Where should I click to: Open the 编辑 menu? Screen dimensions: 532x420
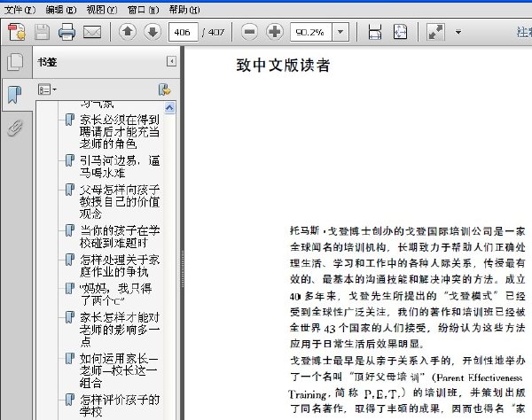(61, 10)
